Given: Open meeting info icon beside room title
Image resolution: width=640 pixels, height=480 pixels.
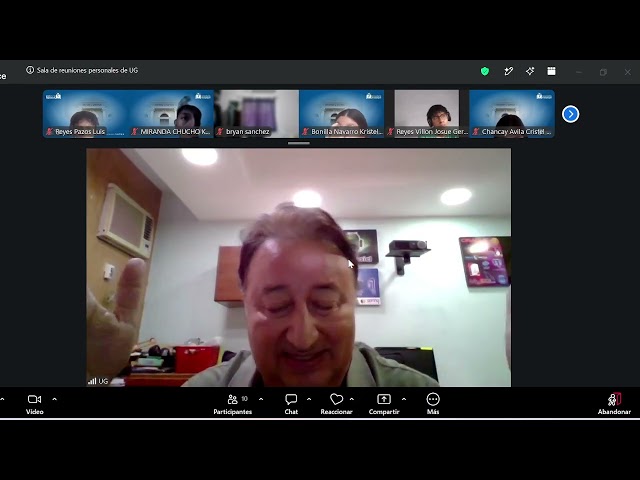Looking at the screenshot, I should (30, 70).
